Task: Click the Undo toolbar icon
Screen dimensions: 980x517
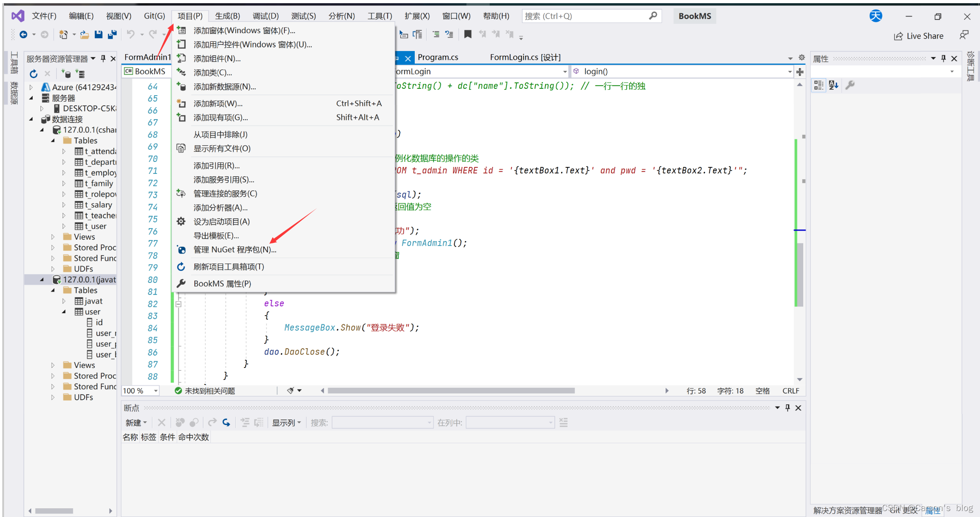Action: click(130, 34)
